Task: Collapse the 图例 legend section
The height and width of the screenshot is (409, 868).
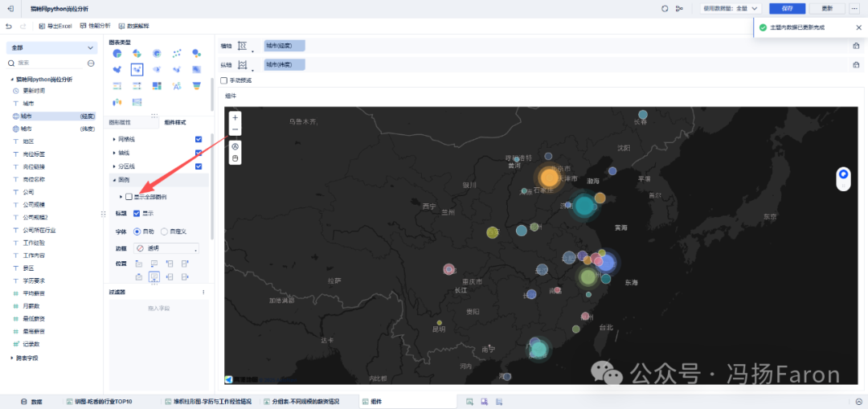Action: 115,180
